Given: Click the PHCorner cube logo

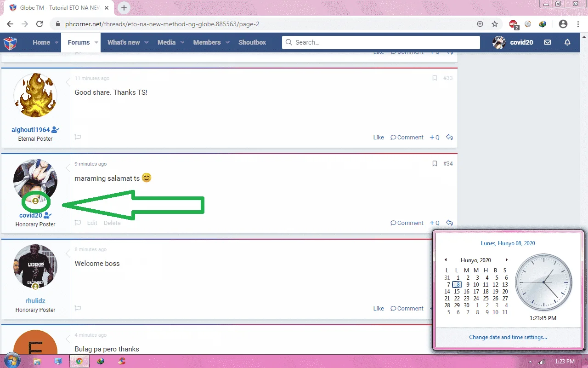Looking at the screenshot, I should point(10,43).
